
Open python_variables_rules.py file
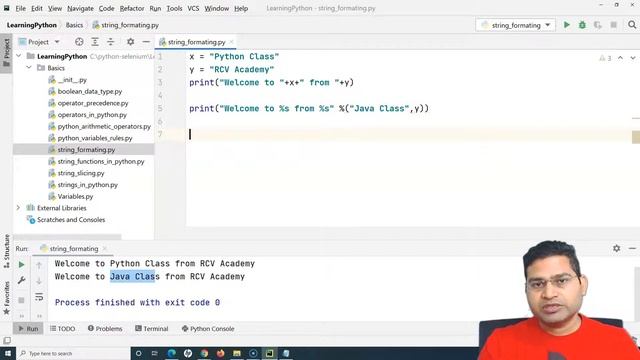[x=95, y=138]
